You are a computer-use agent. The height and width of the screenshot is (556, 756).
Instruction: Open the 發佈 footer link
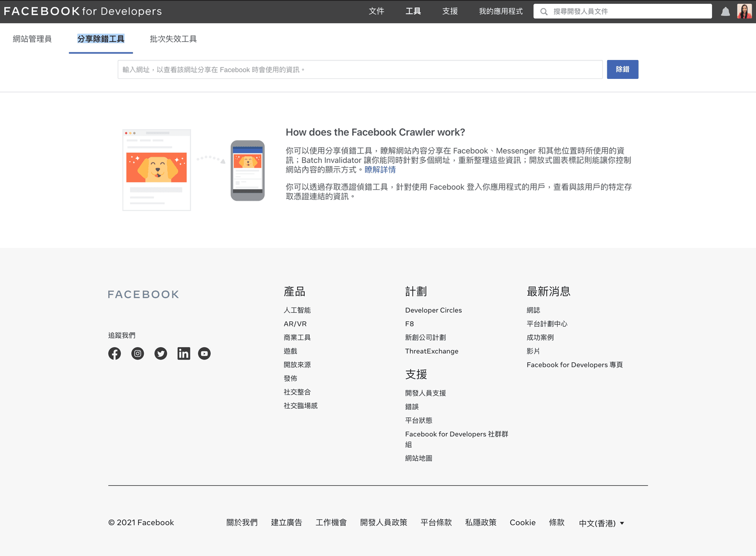291,378
